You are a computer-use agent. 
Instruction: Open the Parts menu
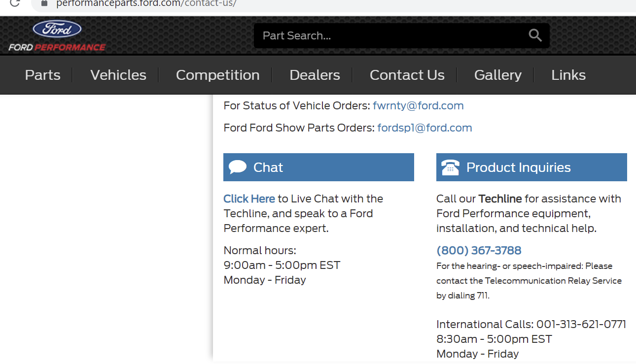[x=42, y=75]
